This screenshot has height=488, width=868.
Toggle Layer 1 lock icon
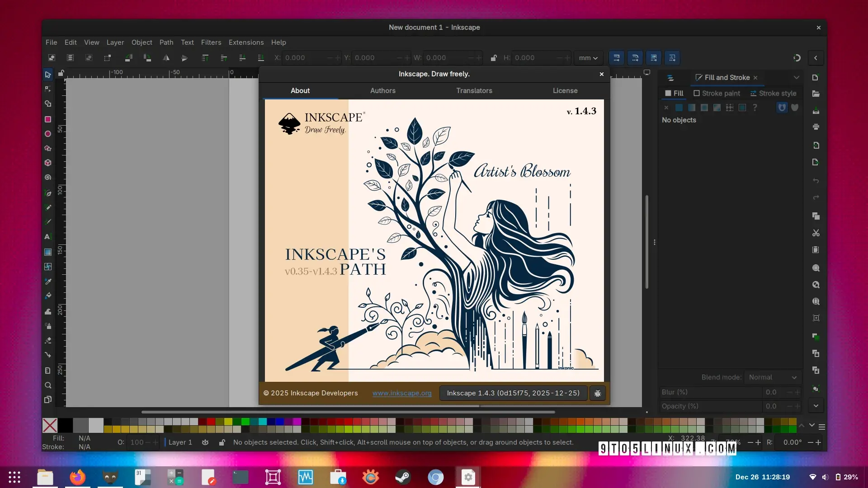click(222, 442)
